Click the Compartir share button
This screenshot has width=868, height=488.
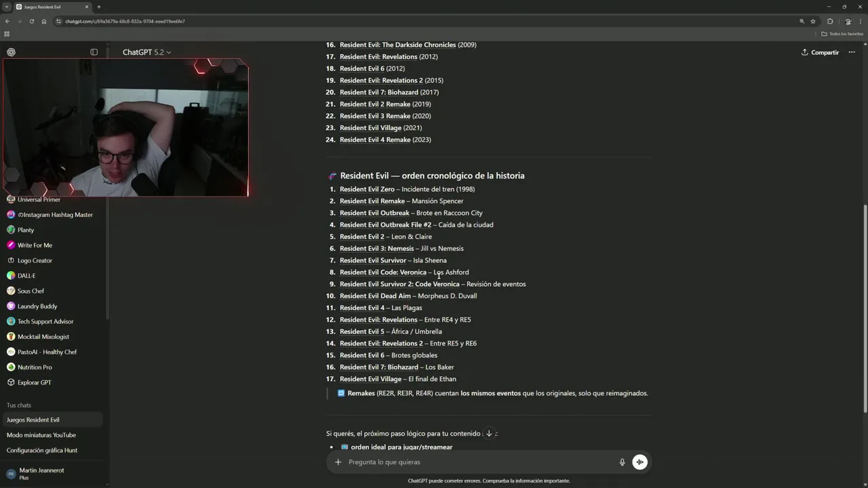820,52
